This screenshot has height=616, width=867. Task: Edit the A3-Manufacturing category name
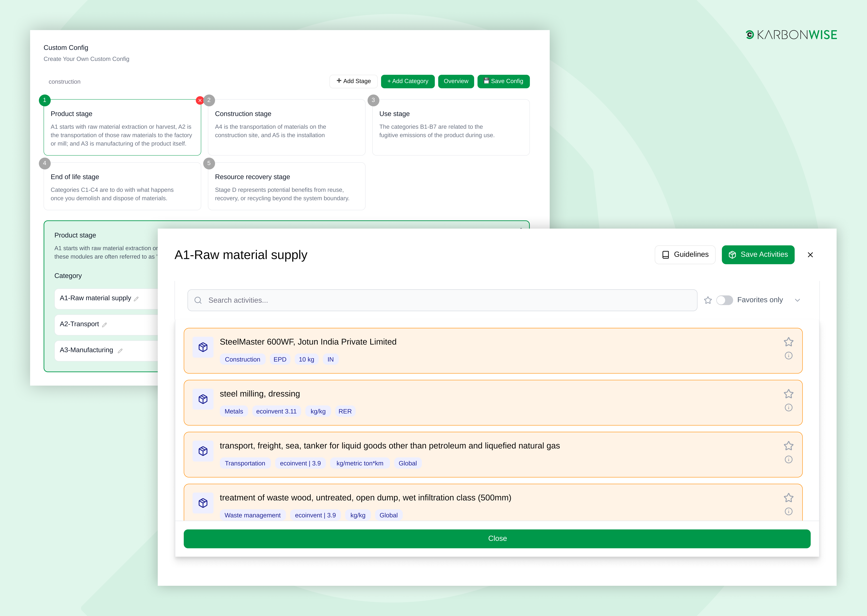[x=120, y=351]
